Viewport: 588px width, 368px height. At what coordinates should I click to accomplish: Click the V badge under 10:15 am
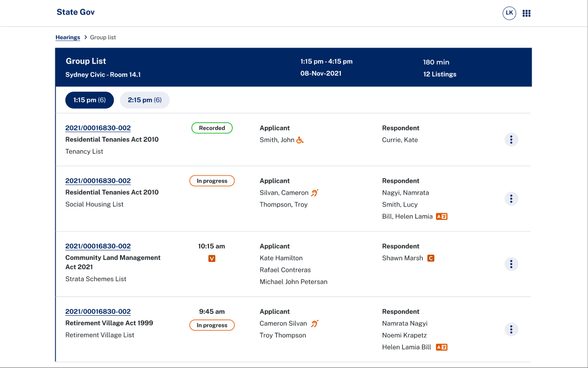[212, 258]
